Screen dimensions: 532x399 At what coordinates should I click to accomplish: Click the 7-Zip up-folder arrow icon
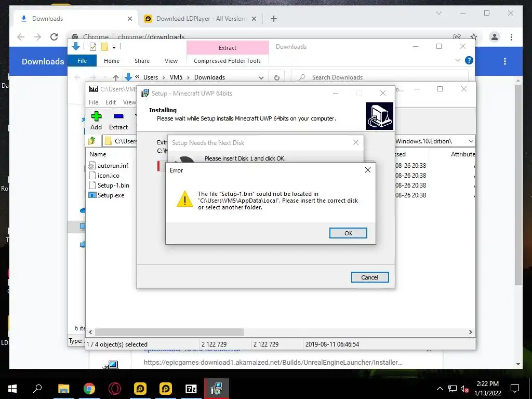point(92,141)
